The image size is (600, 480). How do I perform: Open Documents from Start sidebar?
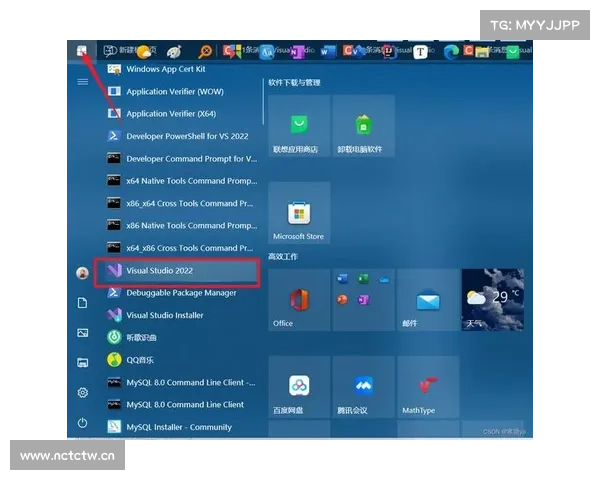(x=82, y=303)
